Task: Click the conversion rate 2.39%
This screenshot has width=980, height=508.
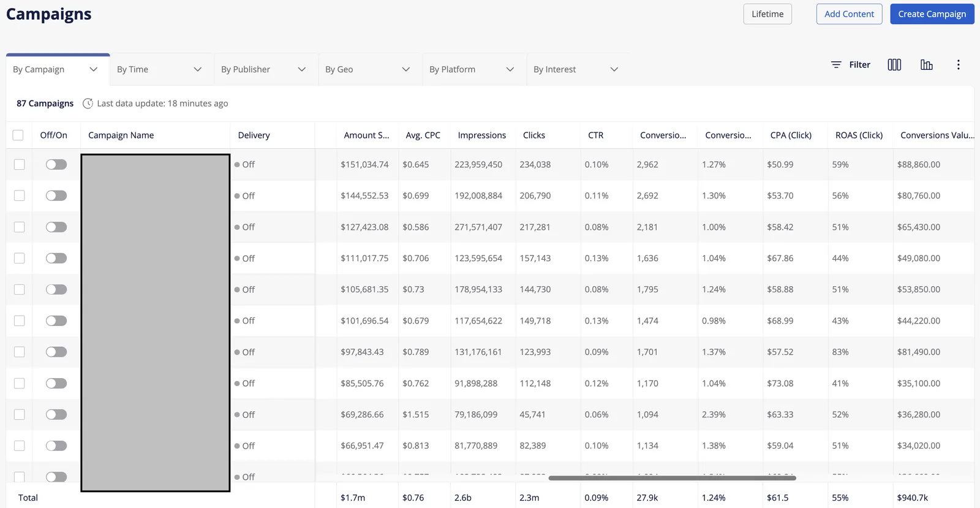Action: coord(714,414)
